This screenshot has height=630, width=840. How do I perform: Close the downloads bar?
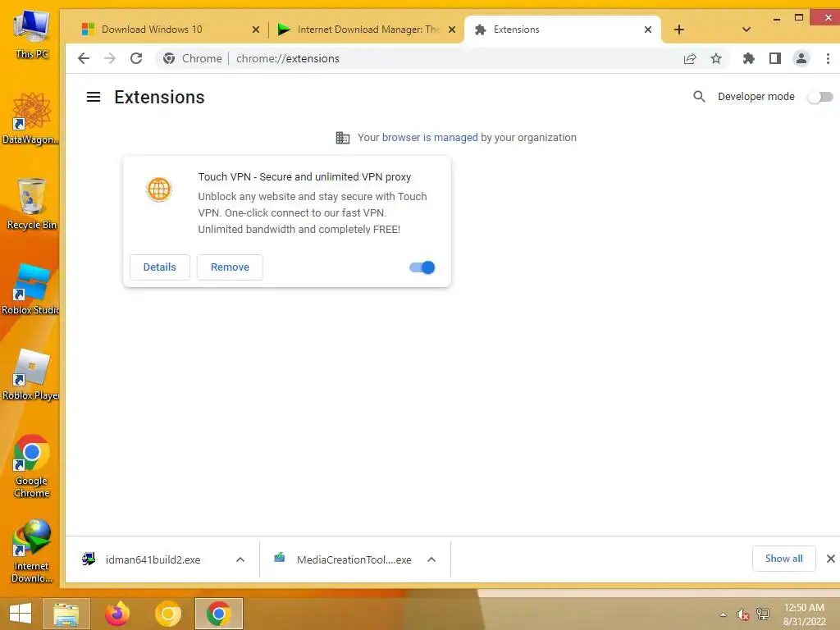(830, 559)
